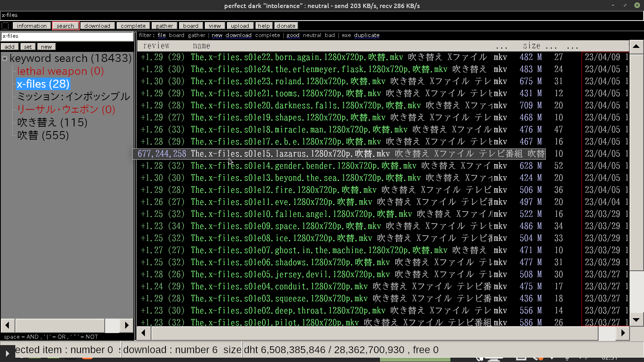
Task: Sort results by size column header
Action: 532,46
